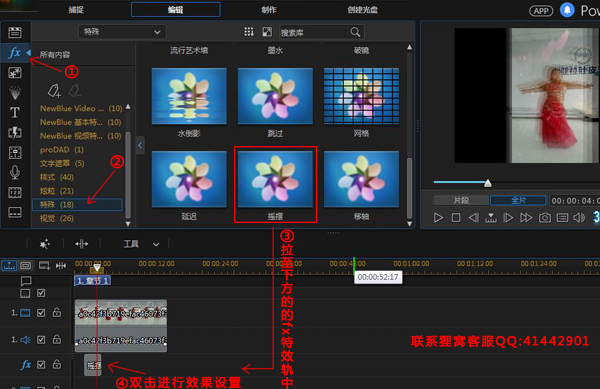Click the fast forward button

tap(526, 218)
